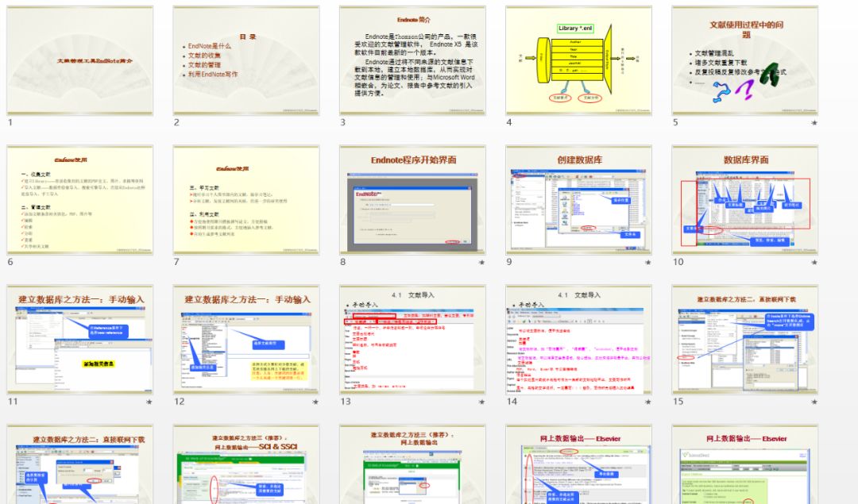Select slide 10 titled 数据库界面
Viewport: 858px width, 504px height.
coord(745,199)
